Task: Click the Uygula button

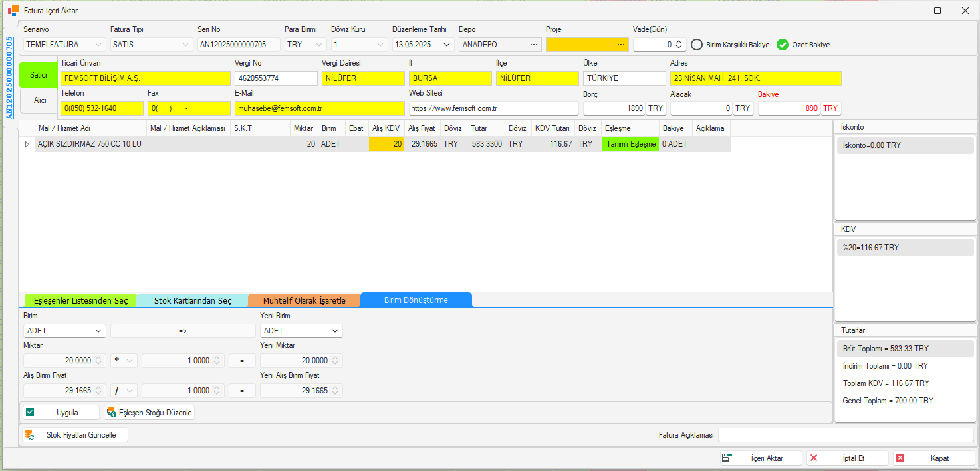Action: coord(61,413)
